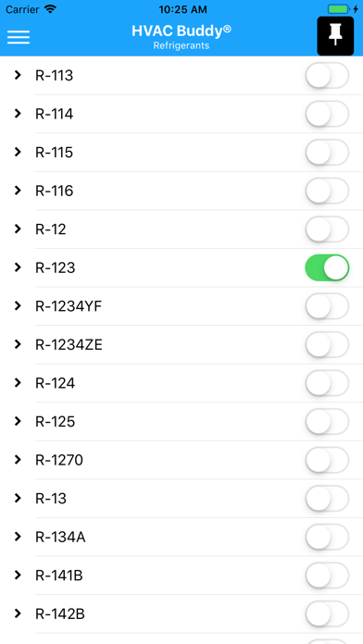The image size is (363, 644).
Task: Switch on the R-125 toggle
Action: pyautogui.click(x=327, y=421)
